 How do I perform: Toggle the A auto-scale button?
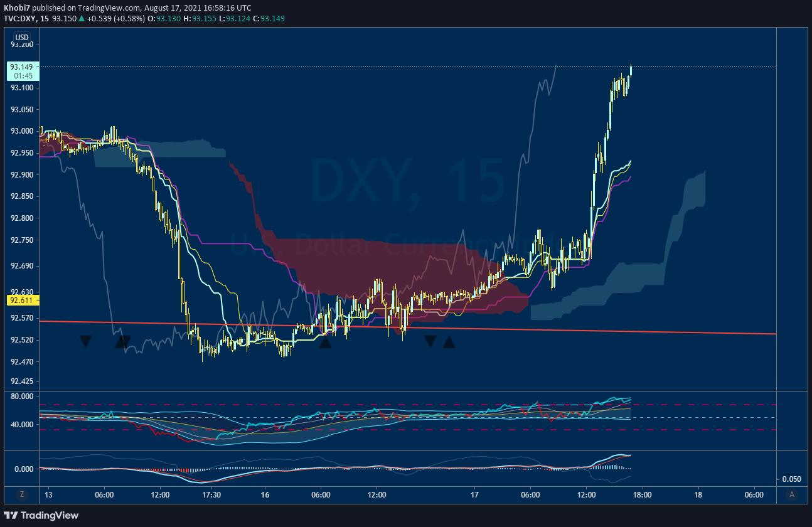point(792,494)
